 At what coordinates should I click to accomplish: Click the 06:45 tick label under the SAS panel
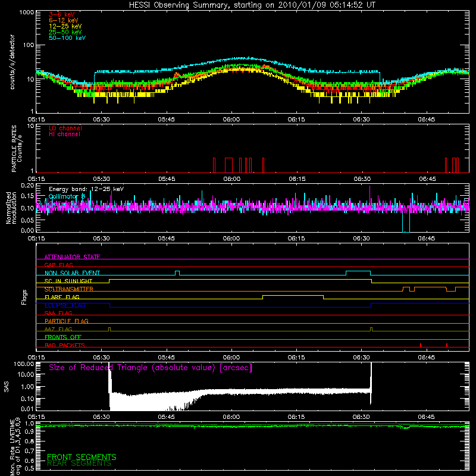pyautogui.click(x=426, y=417)
